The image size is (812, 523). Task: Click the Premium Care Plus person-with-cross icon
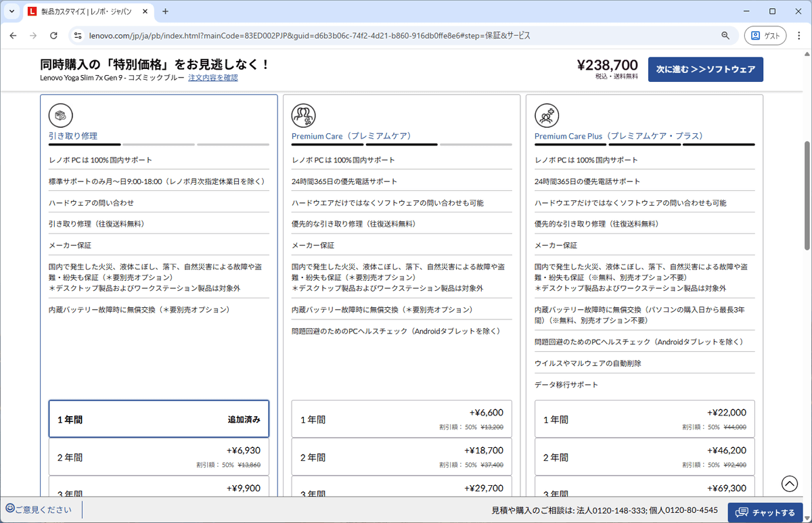547,116
